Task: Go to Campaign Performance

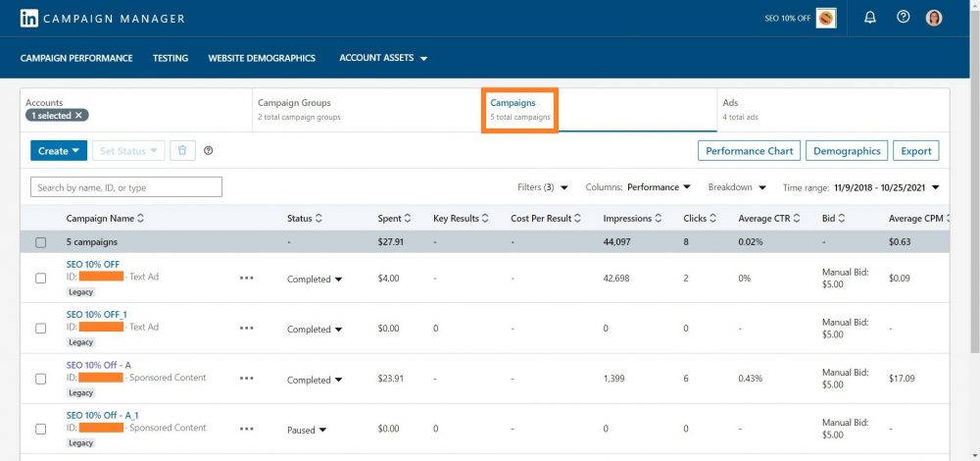Action: tap(76, 58)
